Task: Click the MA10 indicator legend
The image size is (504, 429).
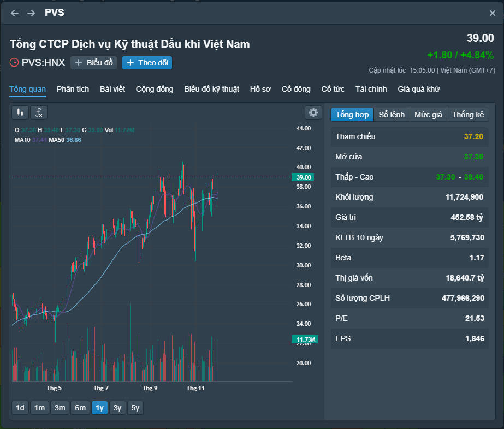Action: coord(31,140)
